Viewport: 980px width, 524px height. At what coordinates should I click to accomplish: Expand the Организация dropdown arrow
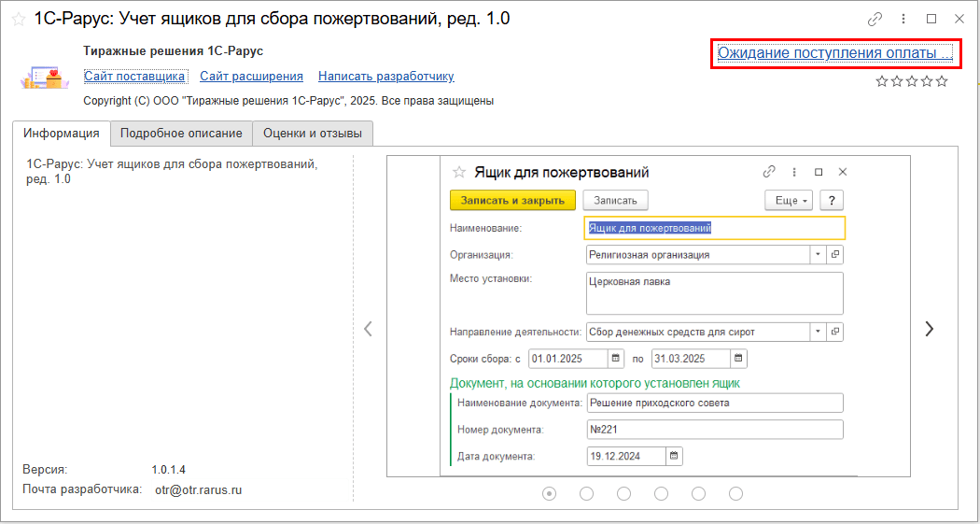819,255
